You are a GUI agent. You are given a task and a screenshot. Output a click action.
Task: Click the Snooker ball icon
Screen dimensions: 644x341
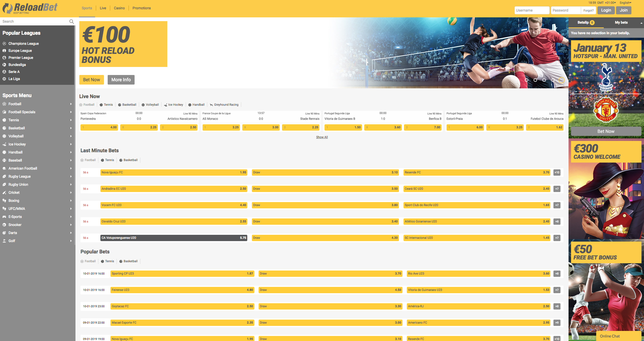[x=4, y=225]
